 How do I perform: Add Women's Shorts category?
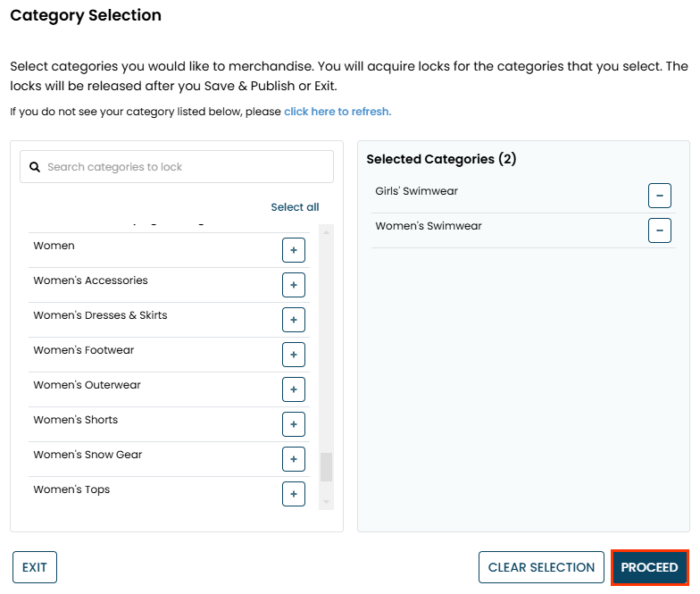[294, 424]
